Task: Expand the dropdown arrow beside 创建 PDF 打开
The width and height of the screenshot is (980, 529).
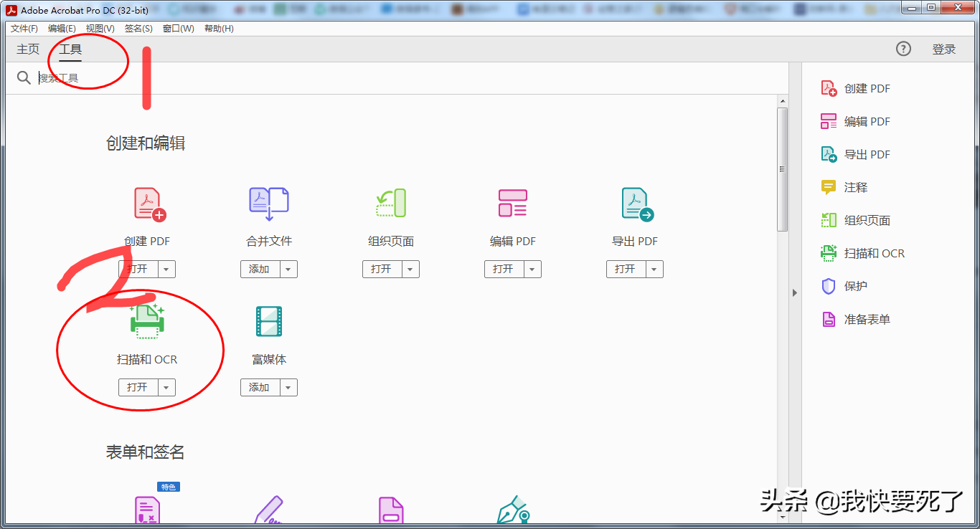Action: pos(166,269)
